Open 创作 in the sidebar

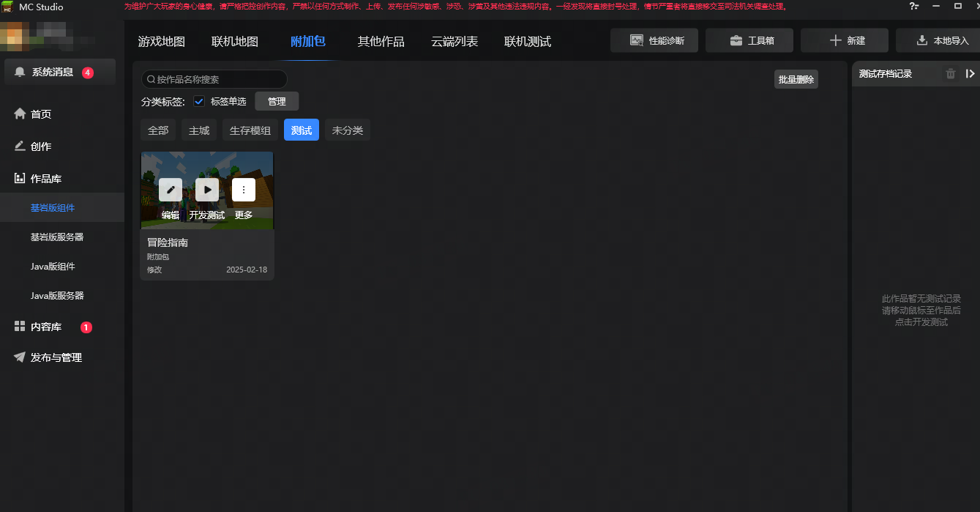(x=40, y=146)
